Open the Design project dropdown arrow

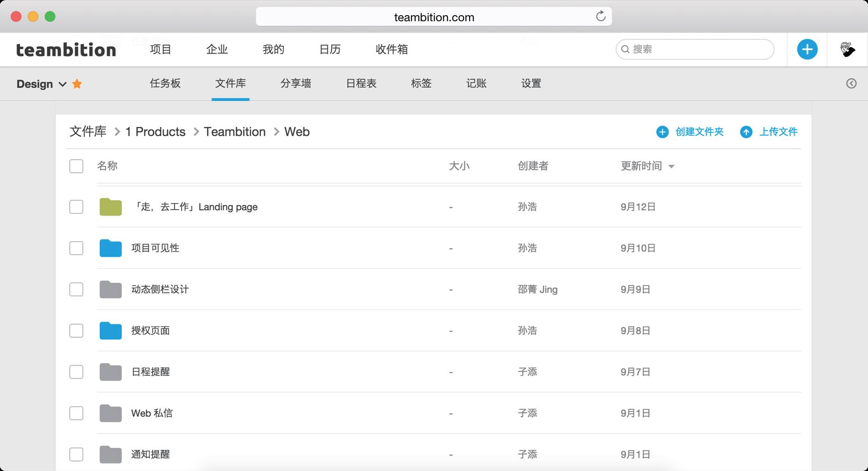coord(62,84)
